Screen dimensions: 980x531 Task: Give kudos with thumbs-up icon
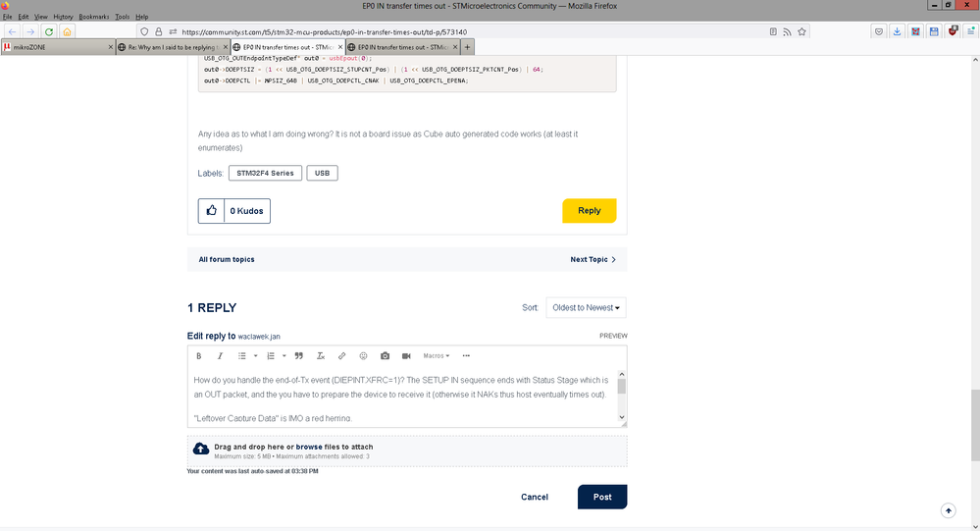(211, 211)
